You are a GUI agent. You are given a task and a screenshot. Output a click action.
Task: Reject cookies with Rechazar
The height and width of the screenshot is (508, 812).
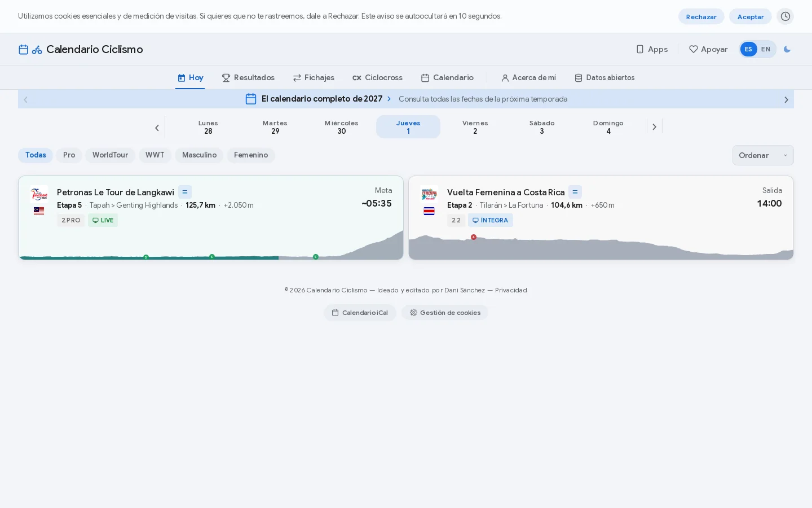(701, 16)
